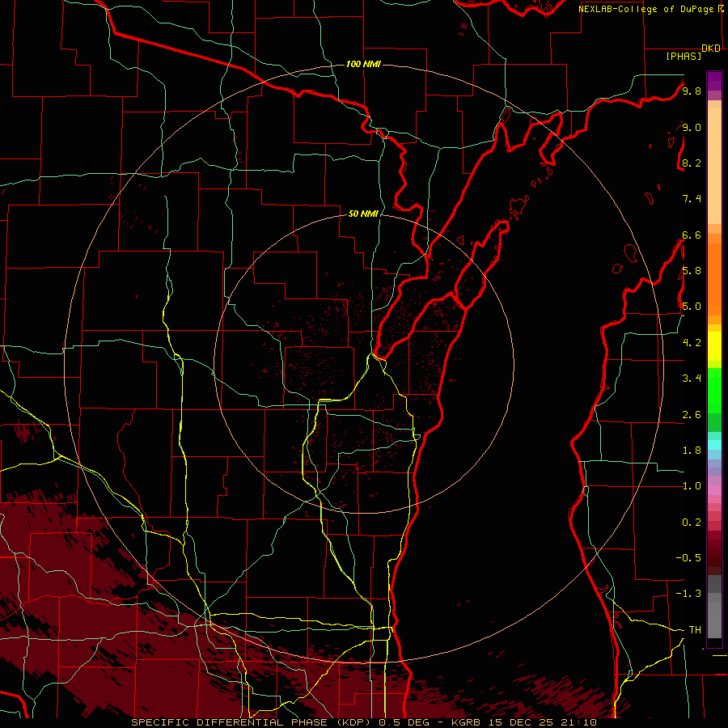Pick the bright green band near 3.4
This screenshot has width=728, height=728.
(714, 390)
